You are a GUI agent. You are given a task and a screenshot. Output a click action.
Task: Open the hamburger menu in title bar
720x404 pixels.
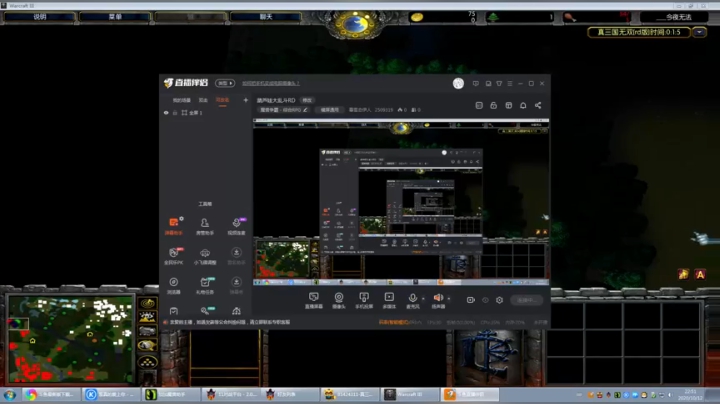[510, 84]
